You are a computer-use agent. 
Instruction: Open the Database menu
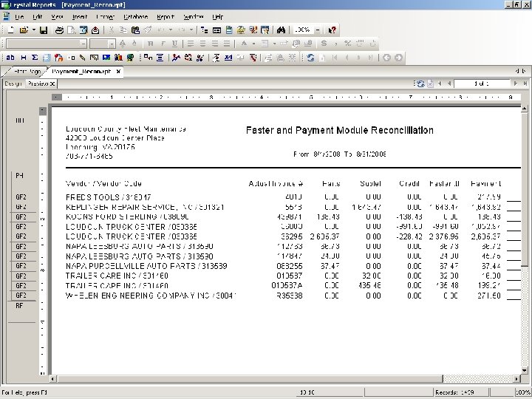pyautogui.click(x=135, y=16)
